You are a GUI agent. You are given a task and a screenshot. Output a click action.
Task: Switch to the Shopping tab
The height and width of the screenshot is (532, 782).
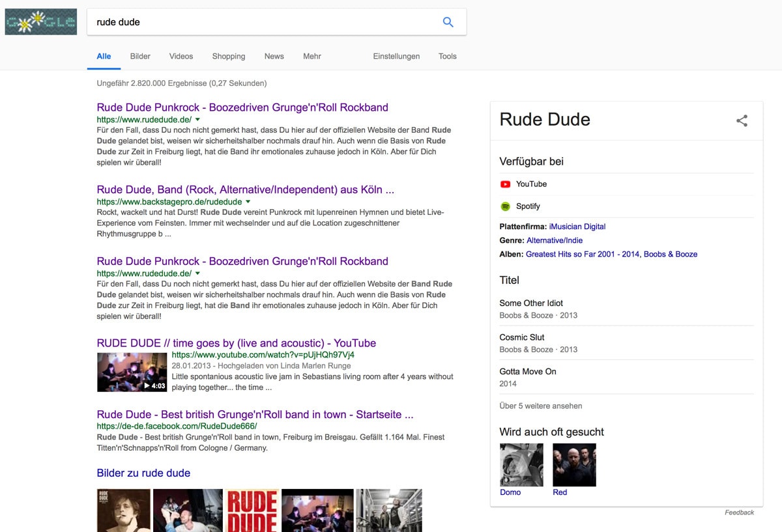229,56
